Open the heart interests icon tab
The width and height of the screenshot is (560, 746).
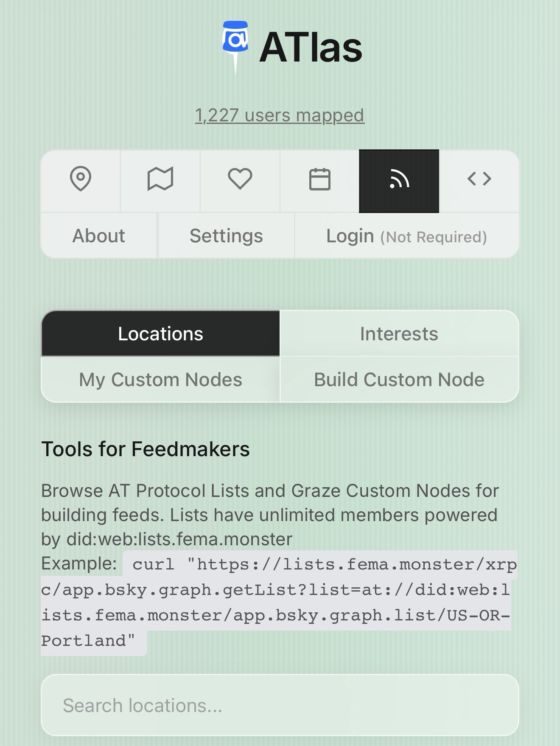pyautogui.click(x=240, y=180)
